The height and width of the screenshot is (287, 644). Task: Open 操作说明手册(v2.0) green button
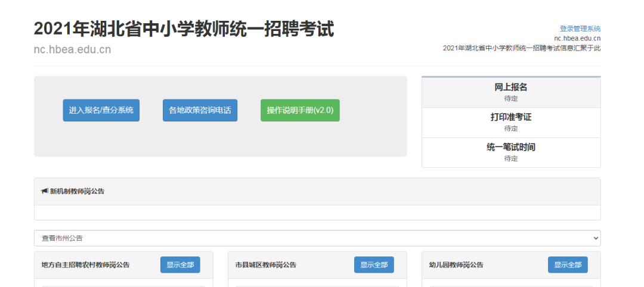300,110
